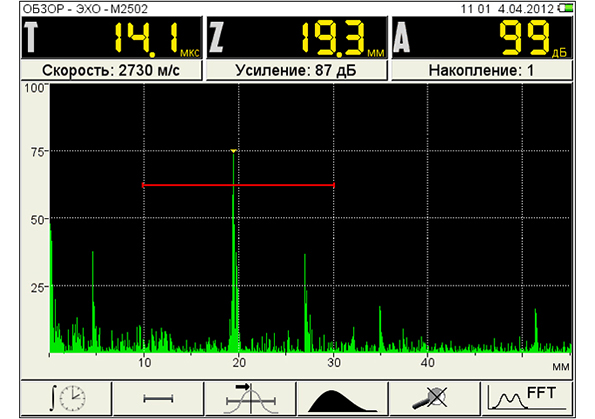Check the battery status indicator
This screenshot has height=419, width=595.
566,8
